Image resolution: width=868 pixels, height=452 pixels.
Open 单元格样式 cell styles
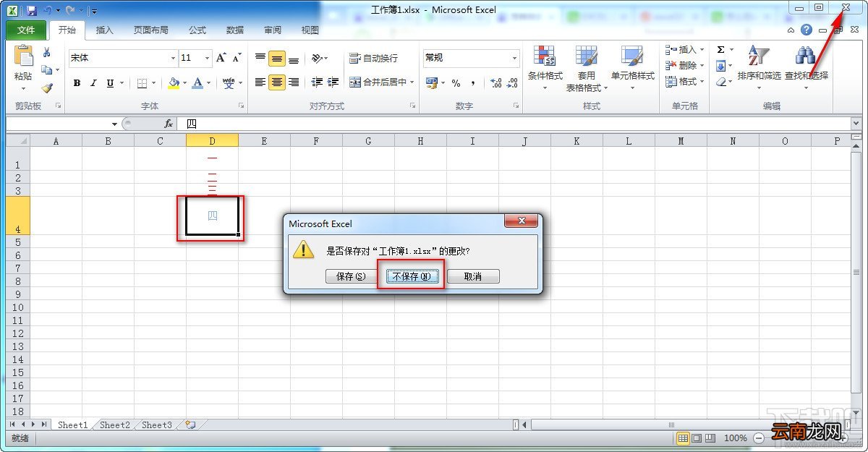632,69
